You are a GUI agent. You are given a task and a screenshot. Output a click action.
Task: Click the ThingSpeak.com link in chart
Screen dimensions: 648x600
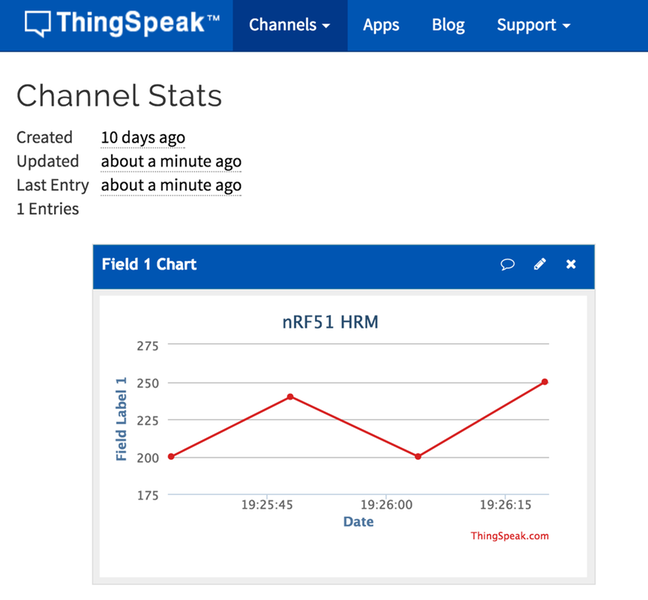click(x=510, y=536)
